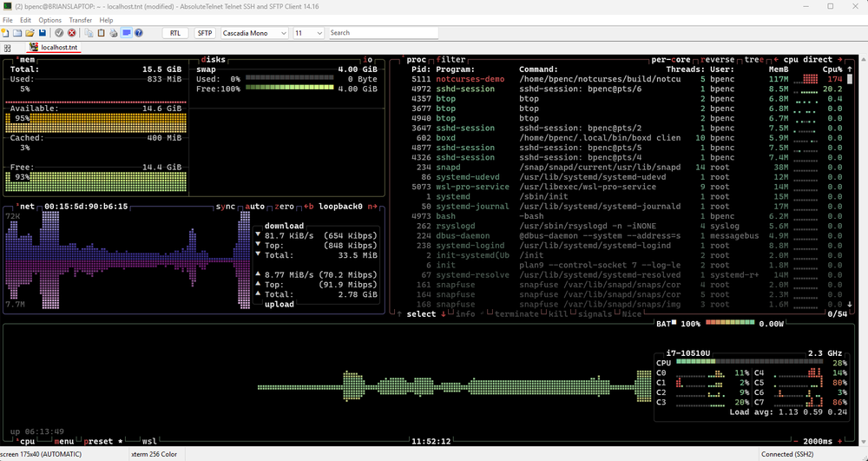Click the Copy toolbar icon

(x=89, y=33)
